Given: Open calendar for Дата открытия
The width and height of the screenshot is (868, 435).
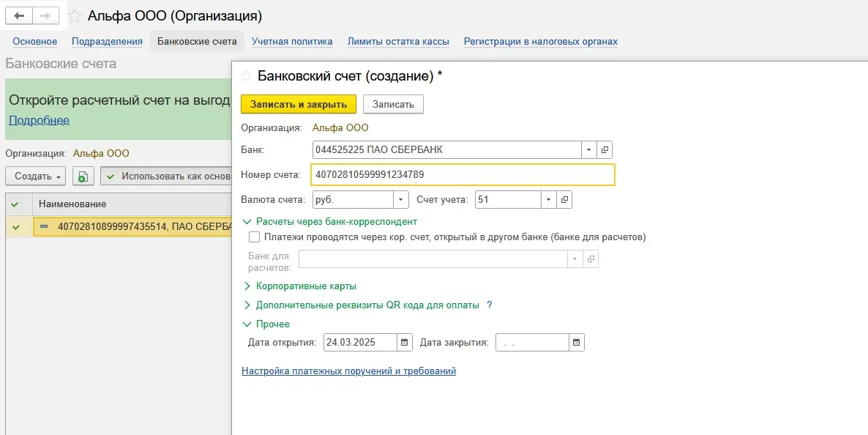Looking at the screenshot, I should [405, 342].
